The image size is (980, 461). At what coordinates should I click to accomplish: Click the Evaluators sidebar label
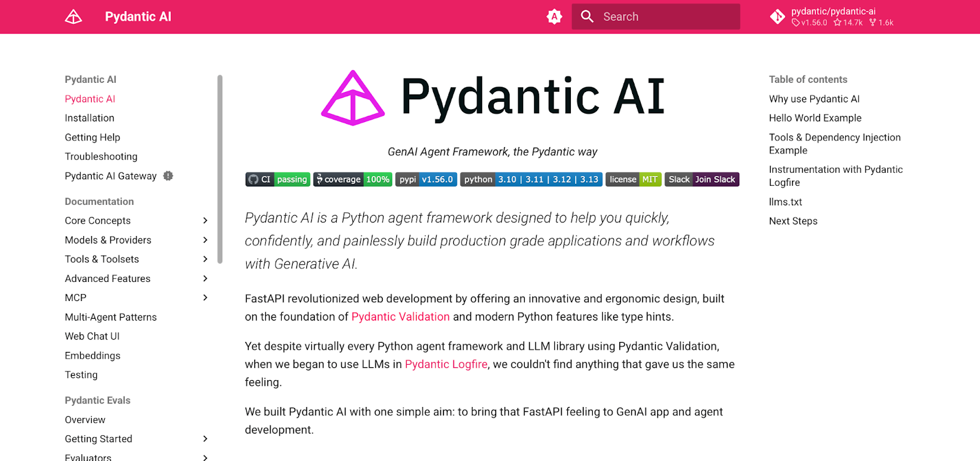pyautogui.click(x=88, y=457)
